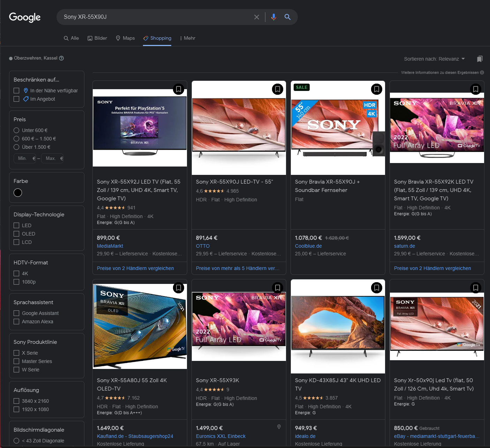The image size is (490, 448).
Task: Open the Coolblue.de seller link
Action: tap(308, 246)
